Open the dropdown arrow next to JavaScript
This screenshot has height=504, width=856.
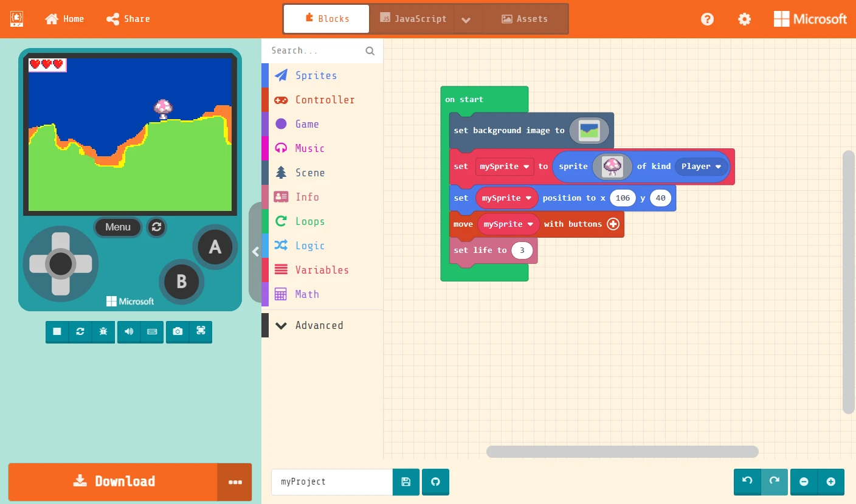pos(466,19)
